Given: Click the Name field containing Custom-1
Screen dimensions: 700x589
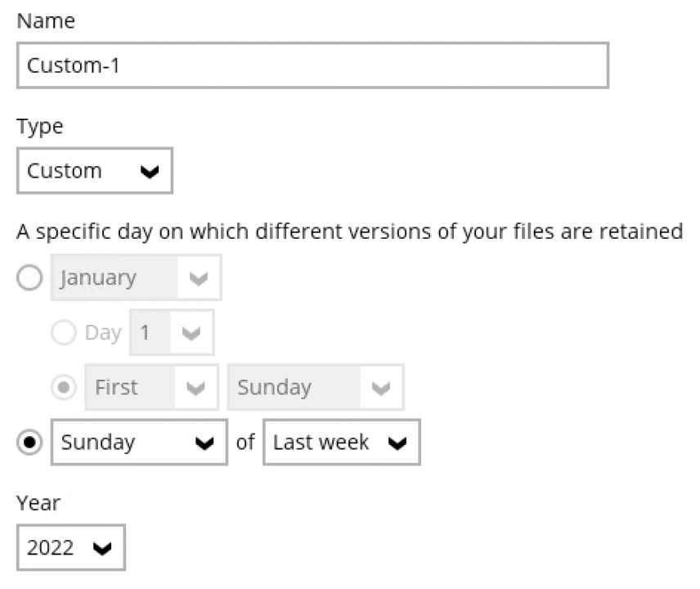Looking at the screenshot, I should 312,65.
